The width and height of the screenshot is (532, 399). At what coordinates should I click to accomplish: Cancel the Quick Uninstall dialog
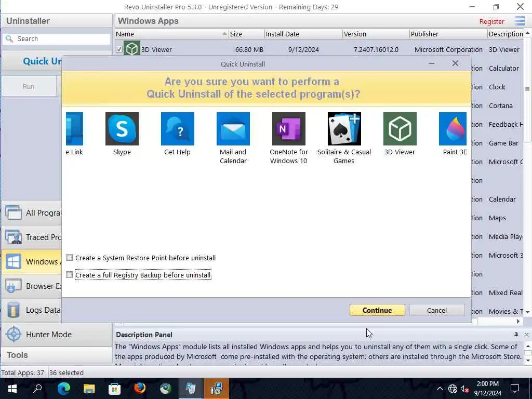click(x=437, y=310)
